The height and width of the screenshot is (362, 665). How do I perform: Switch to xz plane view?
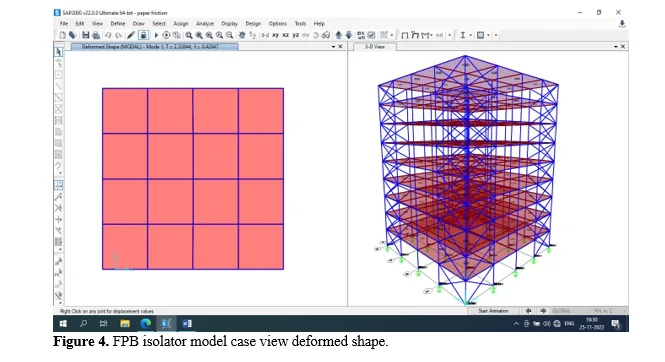pyautogui.click(x=285, y=35)
